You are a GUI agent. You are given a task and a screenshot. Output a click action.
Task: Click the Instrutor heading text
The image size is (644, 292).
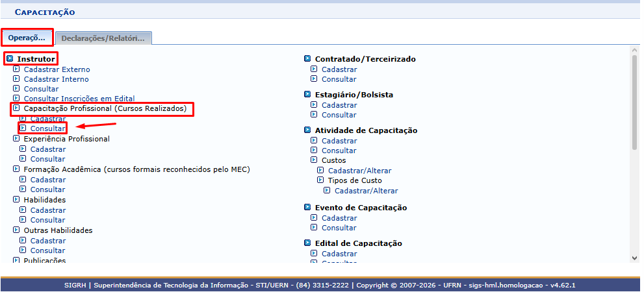click(x=36, y=59)
